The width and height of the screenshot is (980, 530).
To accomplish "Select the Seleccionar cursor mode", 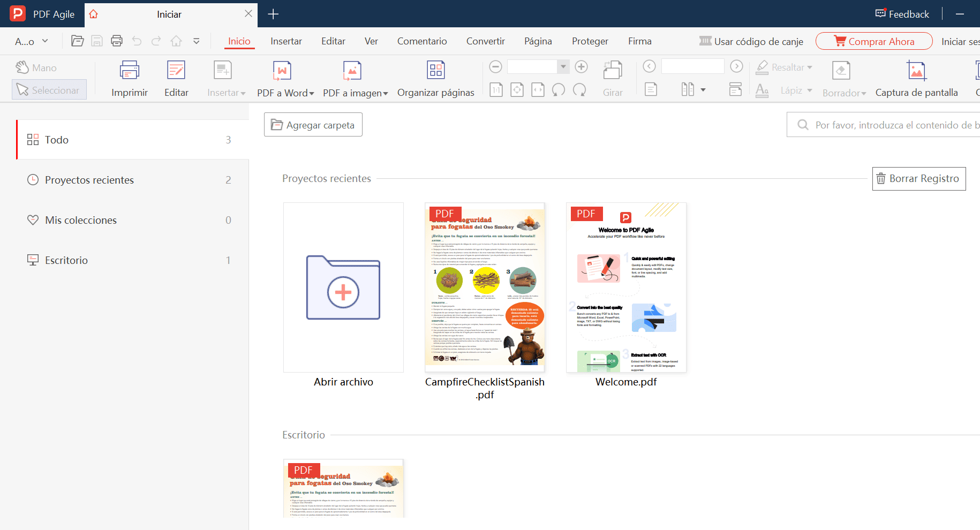I will pos(49,89).
